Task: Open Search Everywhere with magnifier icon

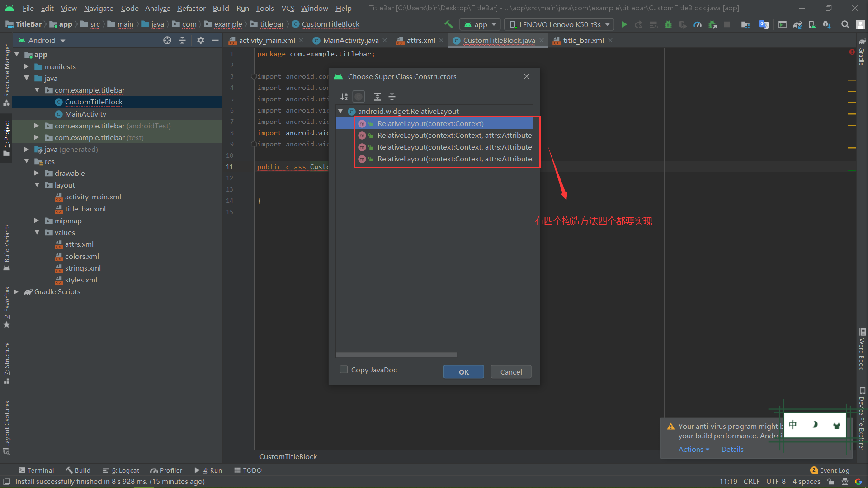Action: [x=845, y=24]
